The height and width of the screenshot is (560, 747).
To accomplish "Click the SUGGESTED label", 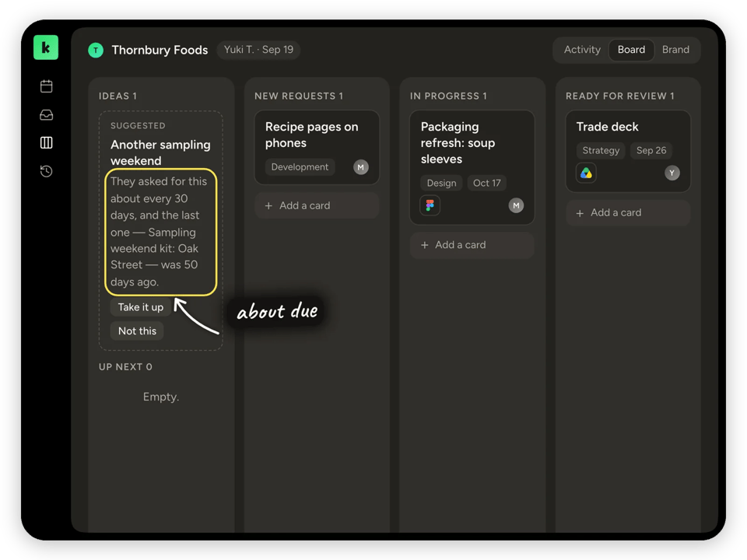I will point(139,126).
